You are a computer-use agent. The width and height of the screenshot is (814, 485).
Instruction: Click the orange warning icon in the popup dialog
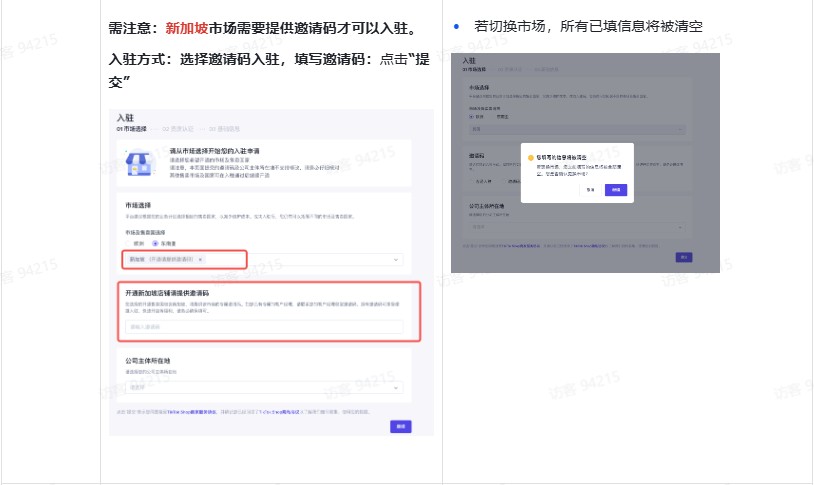click(531, 158)
